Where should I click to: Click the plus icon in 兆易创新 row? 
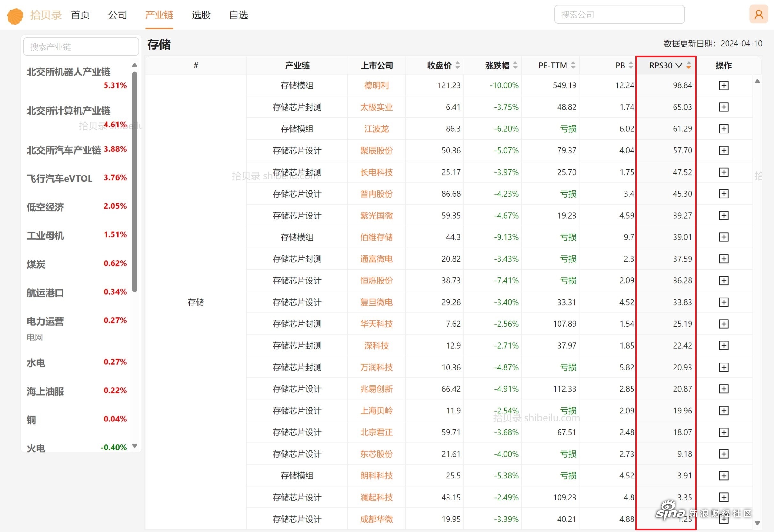[723, 389]
